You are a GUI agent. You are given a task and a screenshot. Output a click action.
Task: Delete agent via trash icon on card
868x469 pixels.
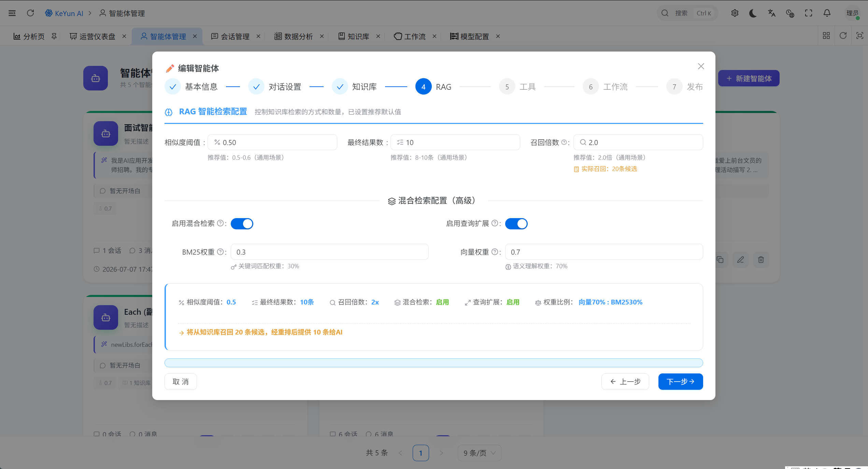tap(761, 260)
